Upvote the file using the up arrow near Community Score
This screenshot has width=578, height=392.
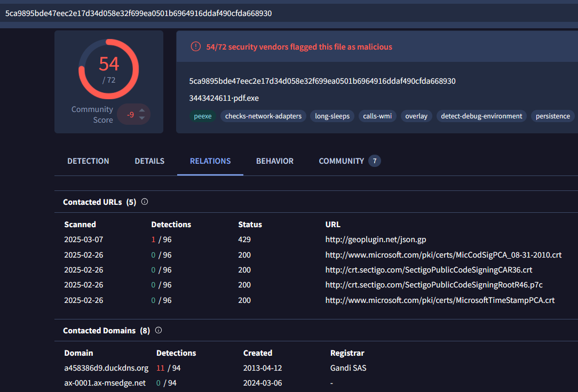pyautogui.click(x=141, y=111)
